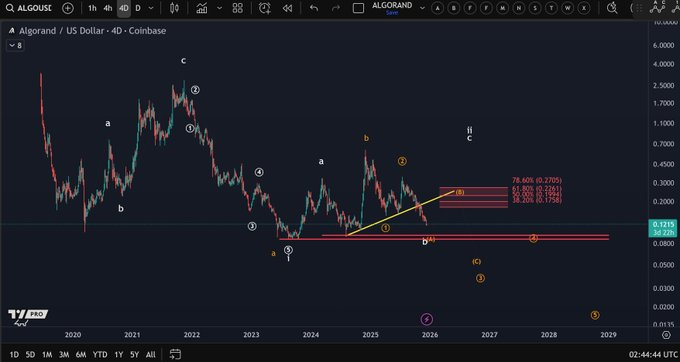680x362 pixels.
Task: Set date range to 6M
Action: click(81, 355)
